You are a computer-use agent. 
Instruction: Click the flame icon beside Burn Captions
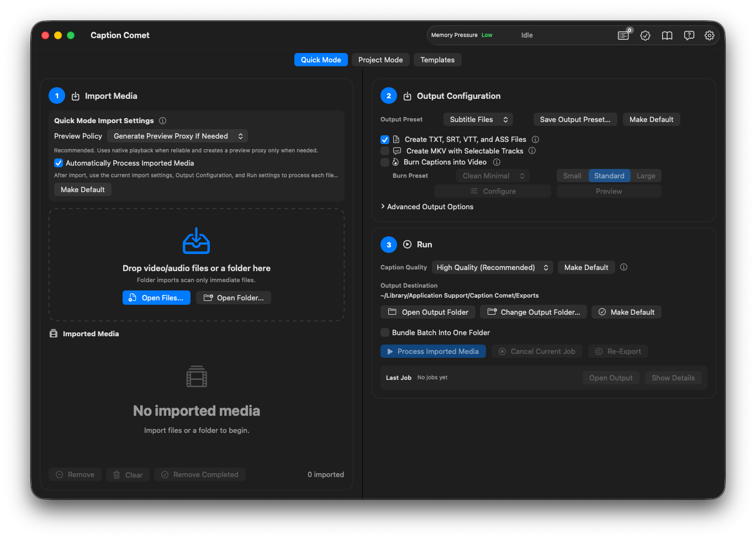[395, 162]
